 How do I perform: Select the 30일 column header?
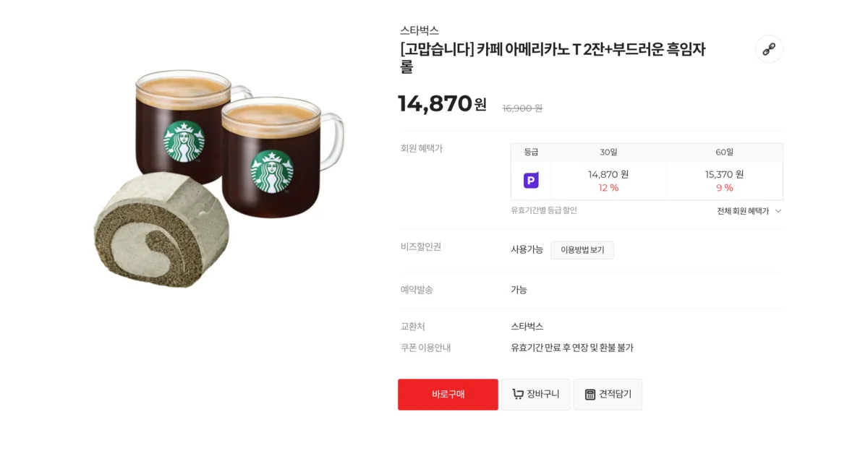point(609,153)
